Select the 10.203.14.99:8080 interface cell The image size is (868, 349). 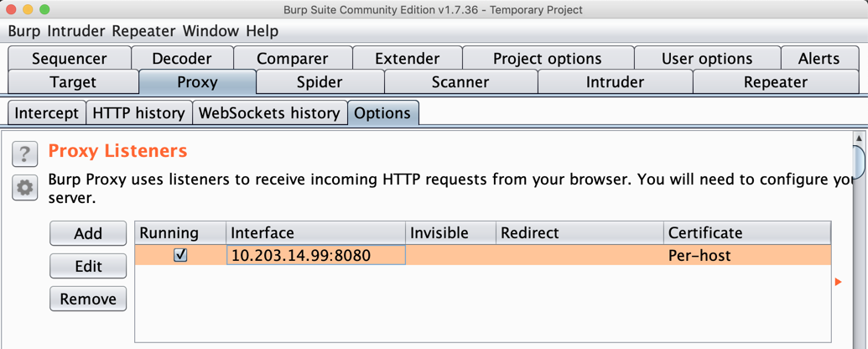point(315,255)
